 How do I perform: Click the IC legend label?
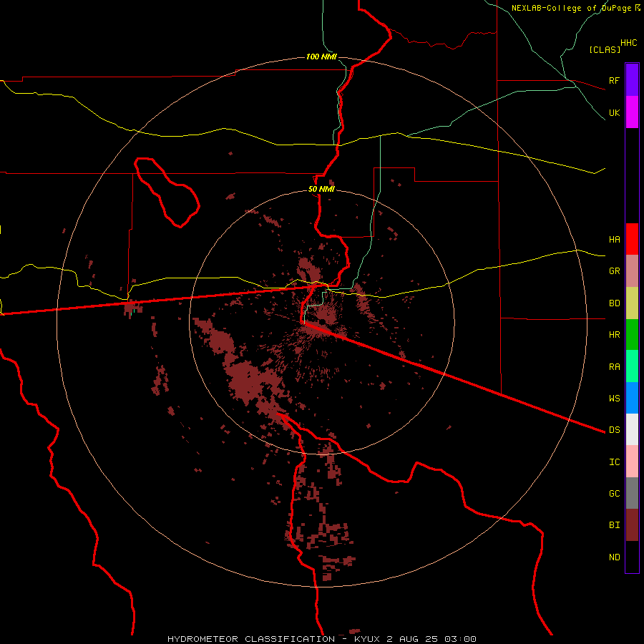point(614,462)
